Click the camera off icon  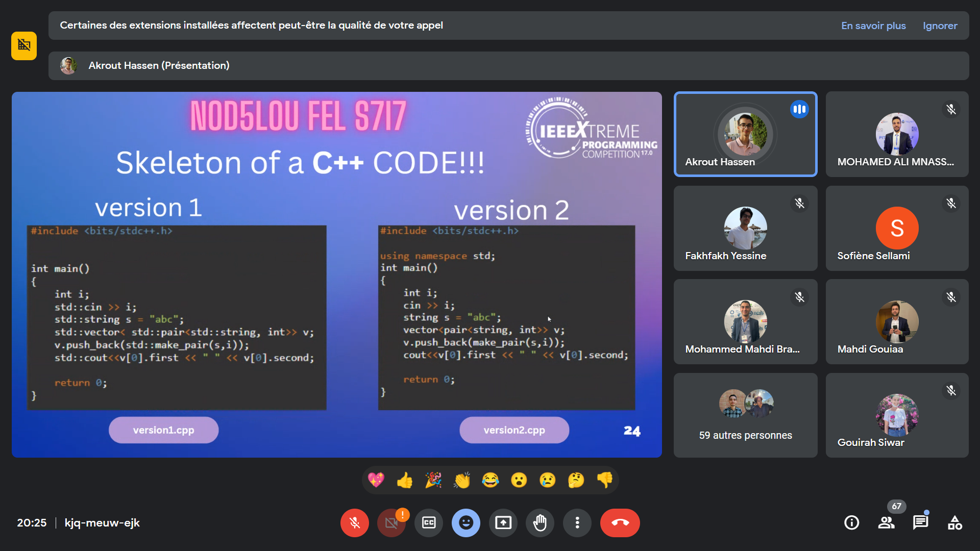coord(390,523)
